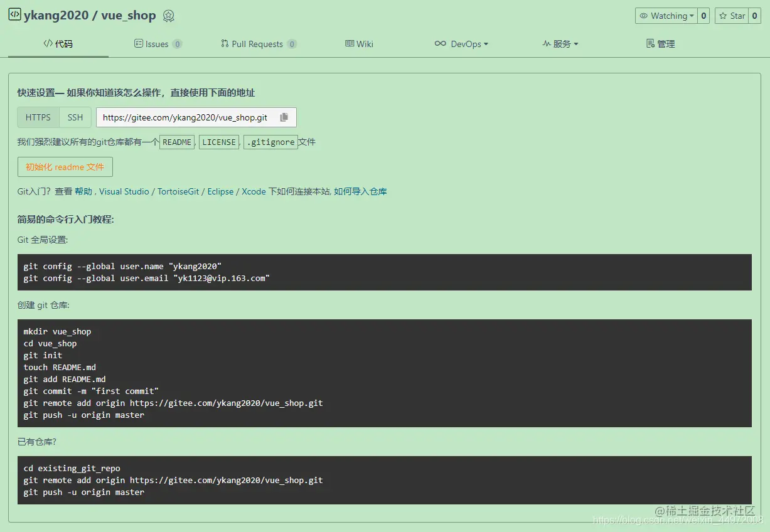
Task: Click the cd existing_git_repo command line
Action: [72, 468]
